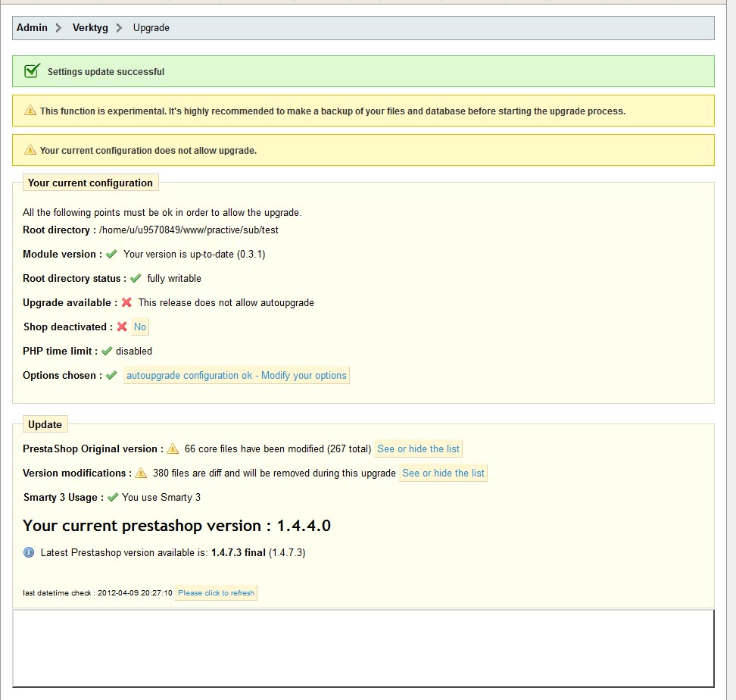This screenshot has height=700, width=736.
Task: Click Your current prestashop version : 1.4.4.0 heading
Action: [177, 526]
